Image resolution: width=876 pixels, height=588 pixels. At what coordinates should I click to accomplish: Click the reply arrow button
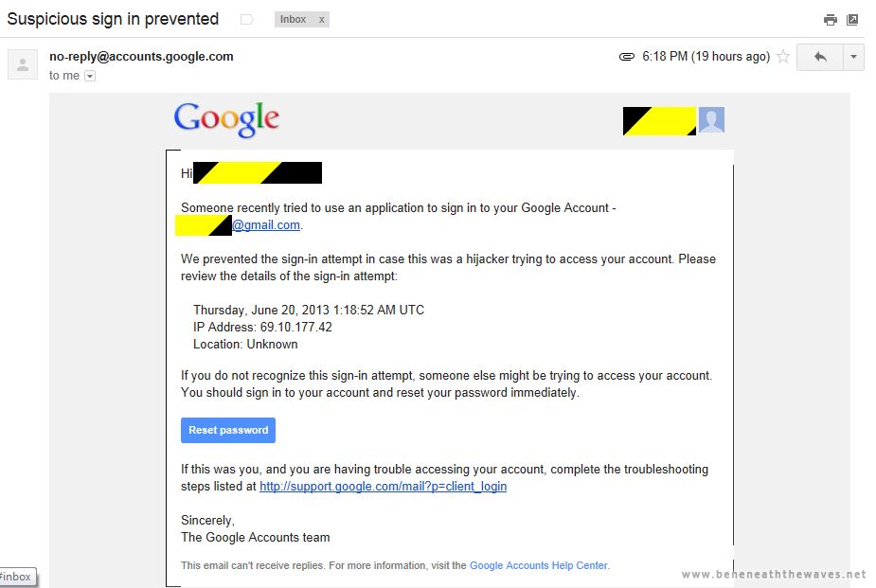coord(819,57)
